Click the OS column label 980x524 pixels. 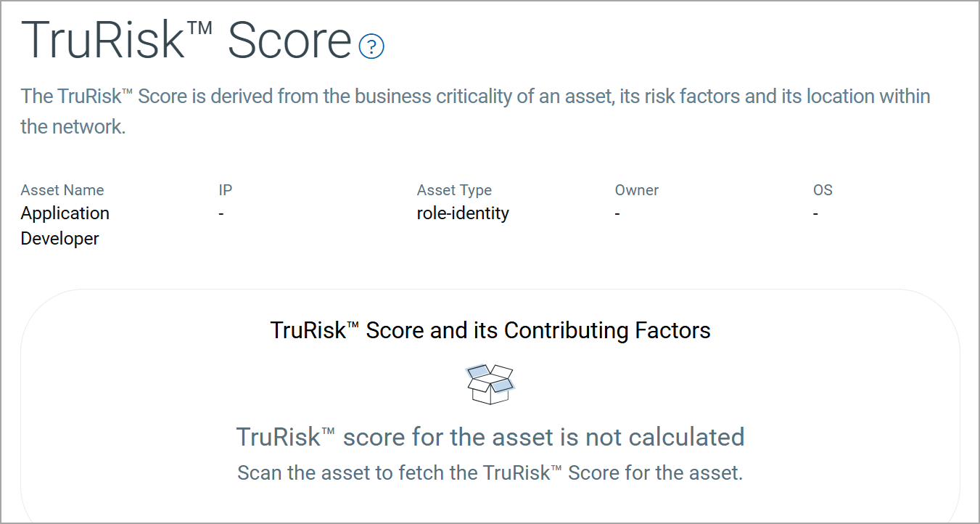(823, 190)
